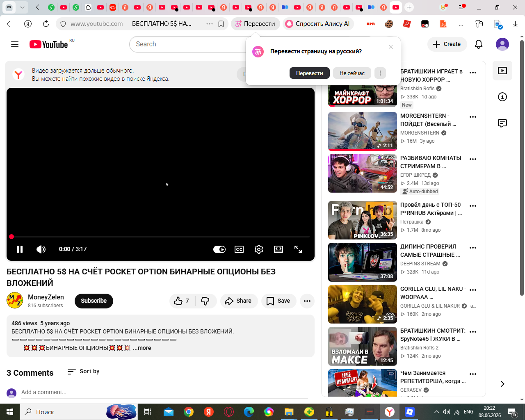Image resolution: width=525 pixels, height=420 pixels.
Task: Open Google Chrome from the taskbar
Action: tap(189, 412)
